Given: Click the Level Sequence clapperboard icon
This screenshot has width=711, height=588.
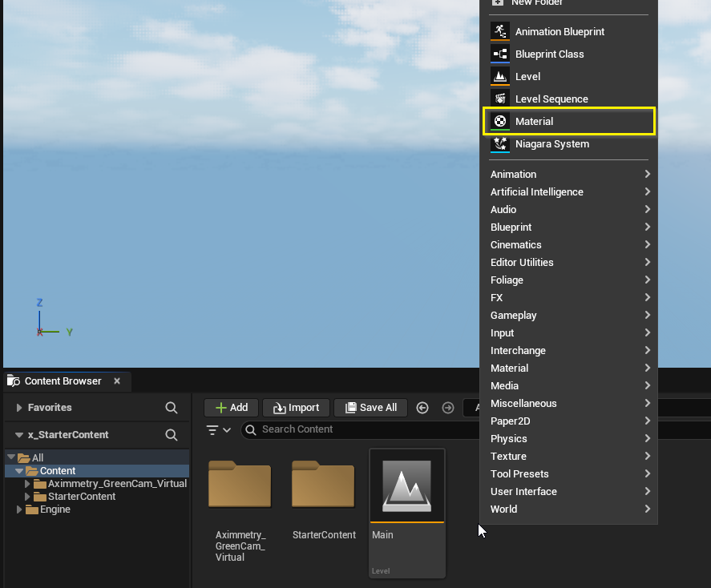Looking at the screenshot, I should pyautogui.click(x=500, y=99).
